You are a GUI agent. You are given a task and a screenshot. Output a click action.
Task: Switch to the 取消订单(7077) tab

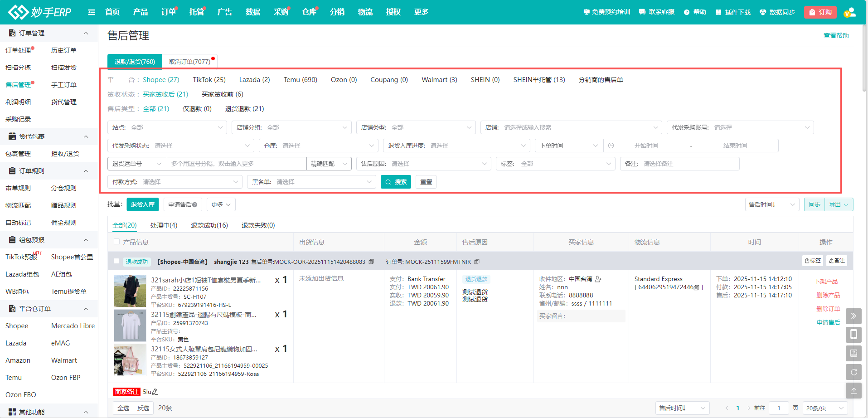point(189,62)
